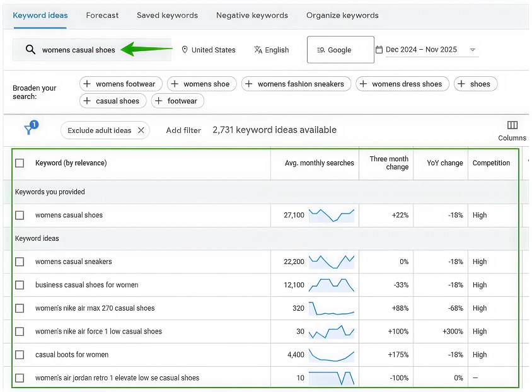Open the Negative keywords tab

click(252, 15)
